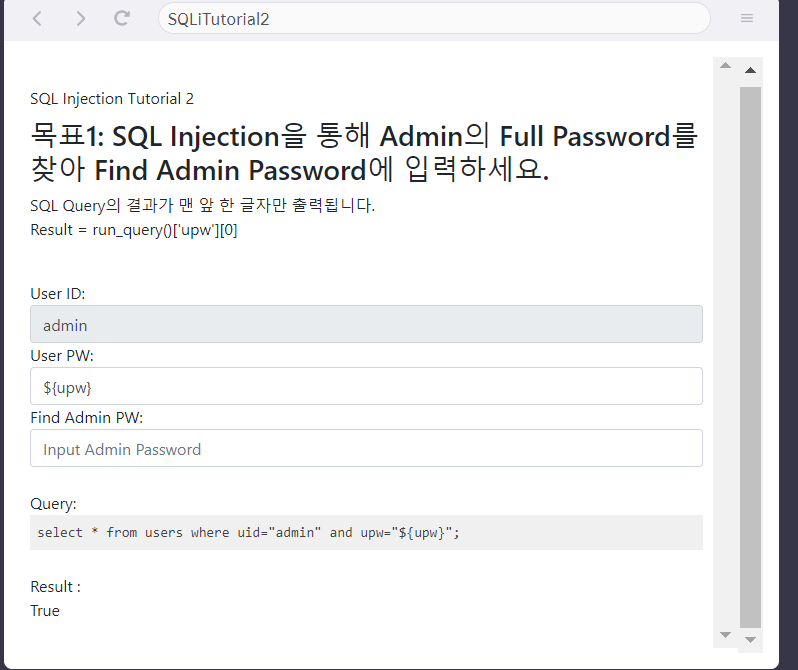Click the SQL query code block
Viewport: 798px width, 670px height.
366,533
